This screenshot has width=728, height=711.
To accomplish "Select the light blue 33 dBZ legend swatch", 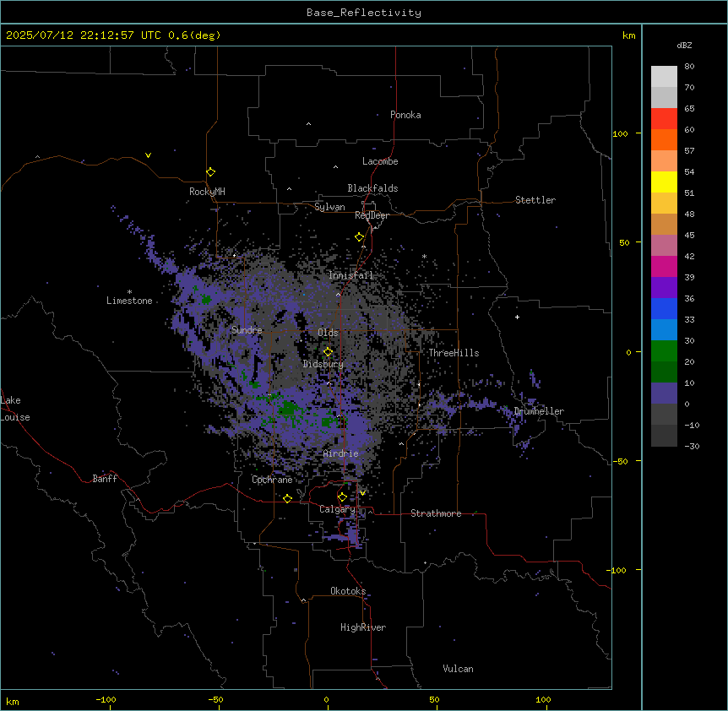I will click(664, 330).
